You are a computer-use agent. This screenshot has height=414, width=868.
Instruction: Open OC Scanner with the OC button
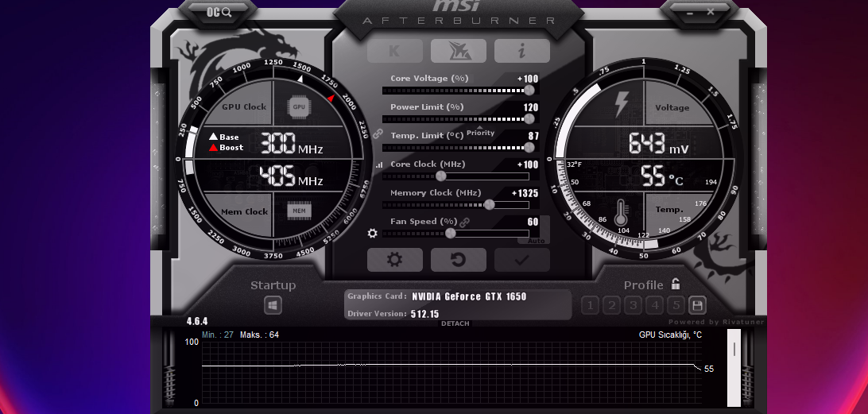(x=219, y=12)
